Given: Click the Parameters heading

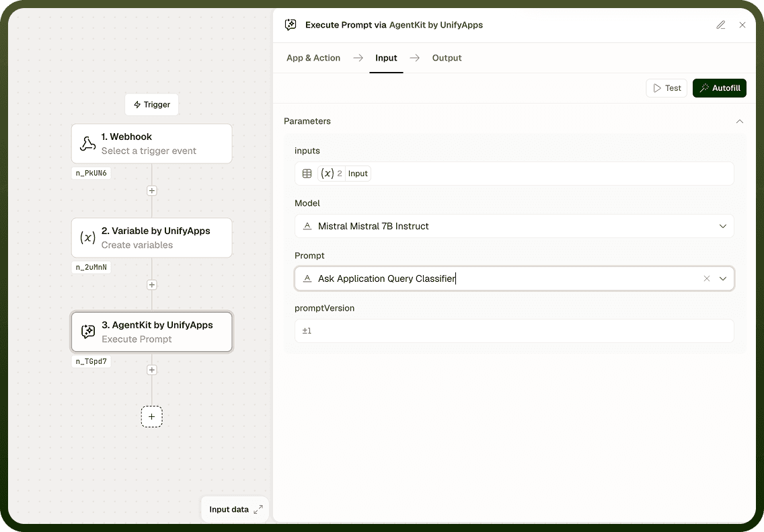Looking at the screenshot, I should pyautogui.click(x=307, y=121).
